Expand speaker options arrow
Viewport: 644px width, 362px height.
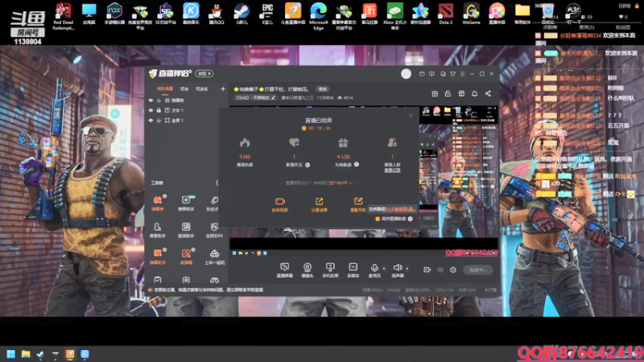407,269
